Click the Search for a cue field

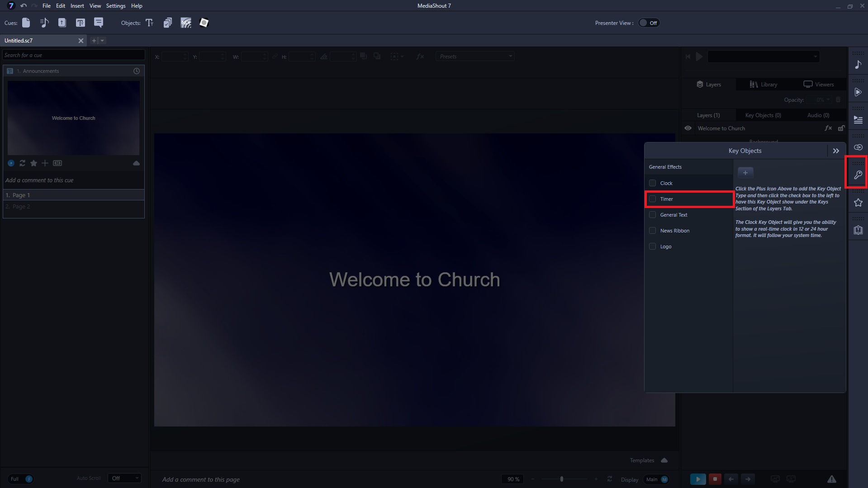[73, 55]
